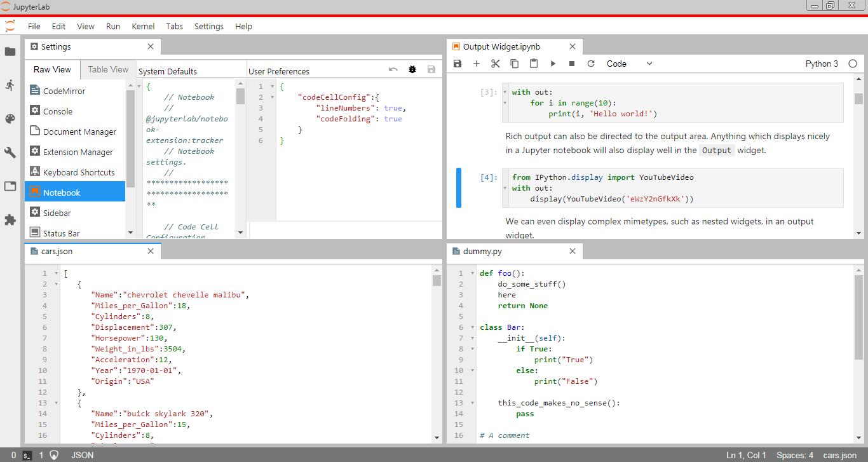
Task: Cut selected cells with scissors icon
Action: point(496,64)
